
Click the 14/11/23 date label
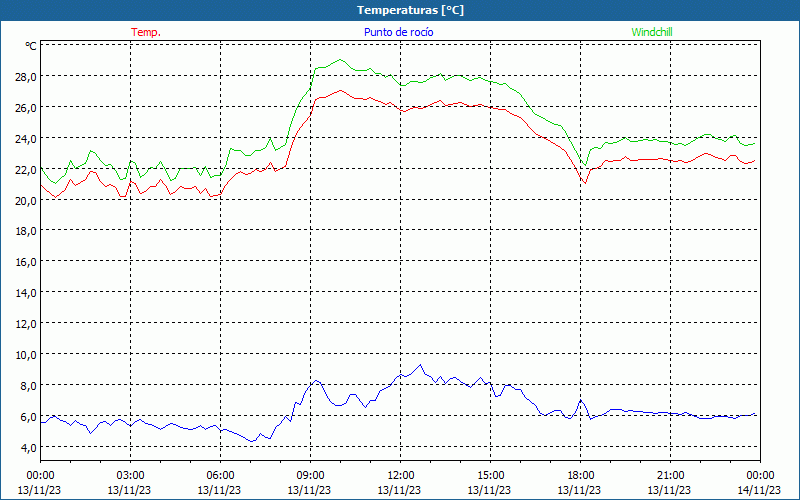[759, 490]
